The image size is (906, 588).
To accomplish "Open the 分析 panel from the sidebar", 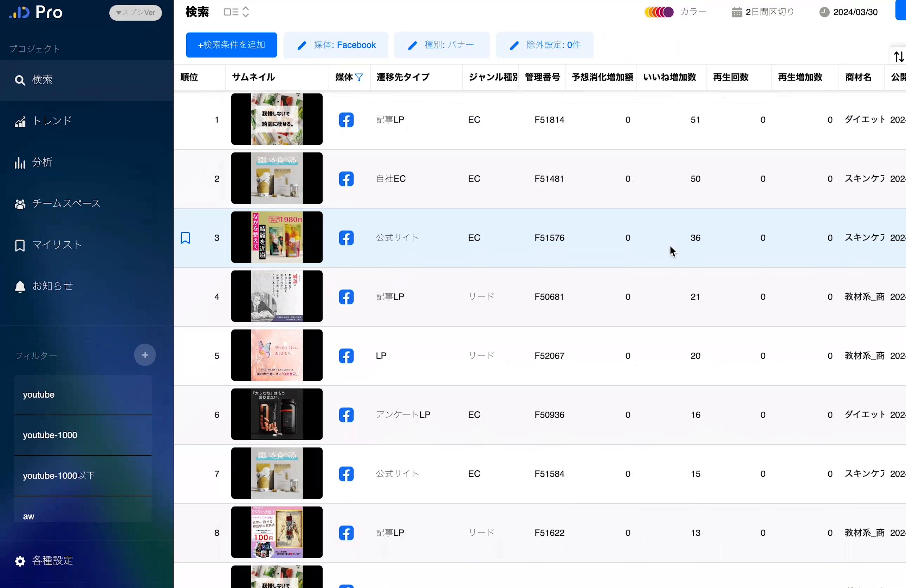I will pos(42,162).
